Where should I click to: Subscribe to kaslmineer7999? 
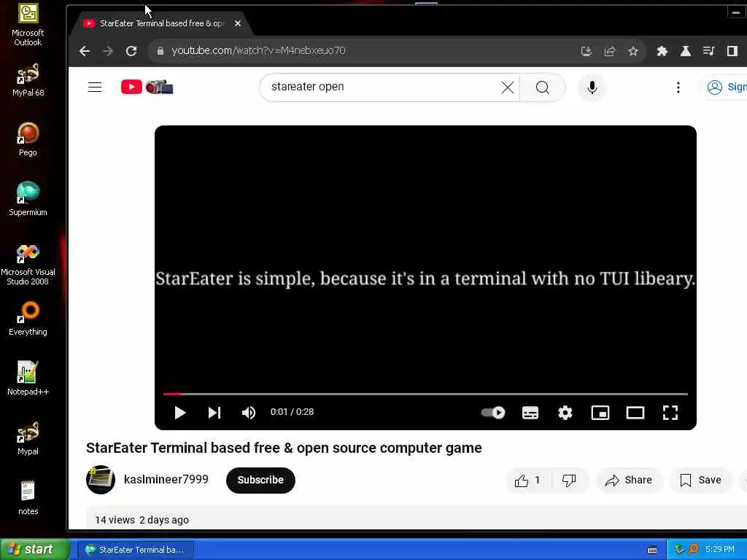click(260, 480)
